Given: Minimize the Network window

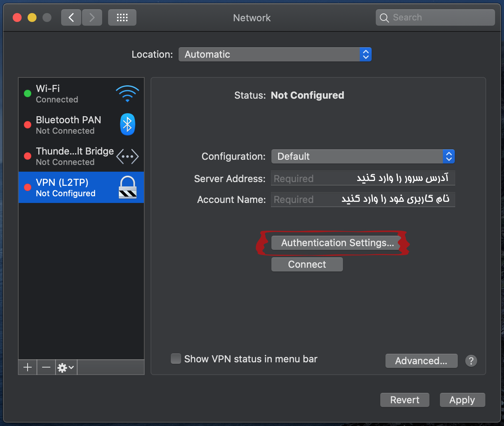Looking at the screenshot, I should pos(32,18).
